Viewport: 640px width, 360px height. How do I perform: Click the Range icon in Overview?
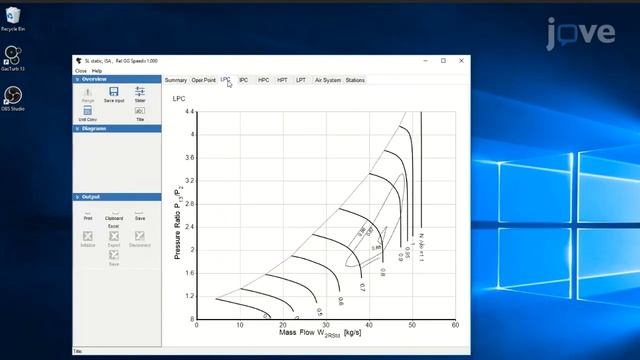pos(88,92)
